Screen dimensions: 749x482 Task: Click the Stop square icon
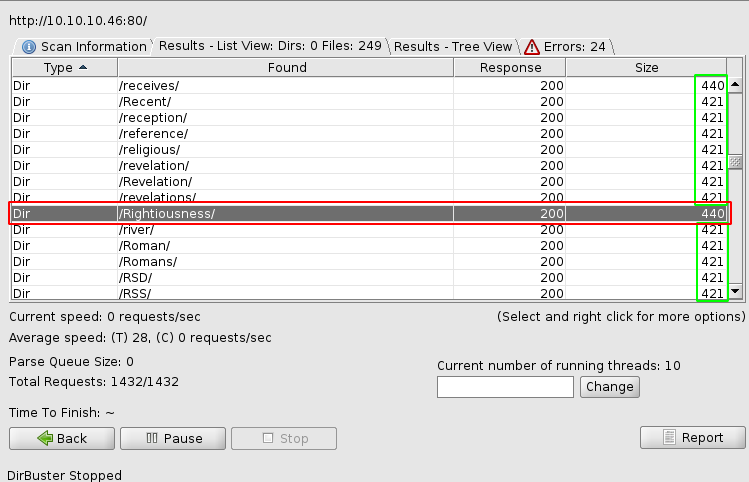[x=267, y=438]
